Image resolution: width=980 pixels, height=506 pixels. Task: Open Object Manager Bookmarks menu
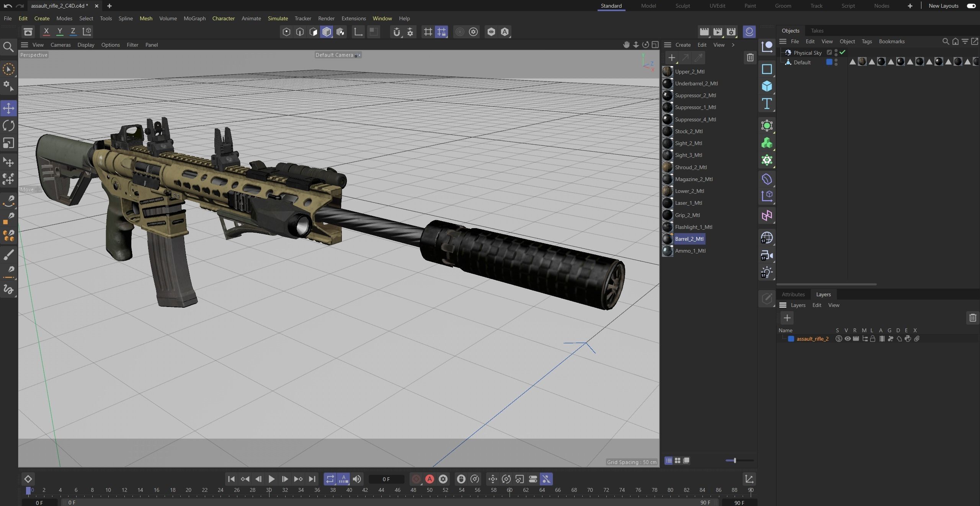pos(892,41)
